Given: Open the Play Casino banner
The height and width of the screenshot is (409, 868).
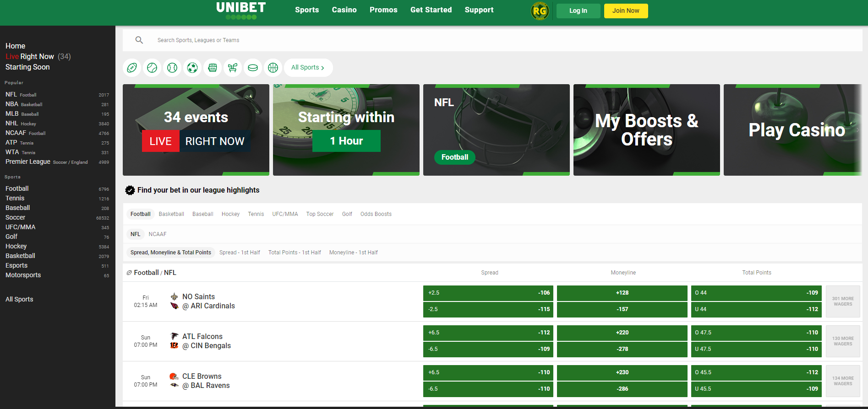Looking at the screenshot, I should pyautogui.click(x=793, y=130).
